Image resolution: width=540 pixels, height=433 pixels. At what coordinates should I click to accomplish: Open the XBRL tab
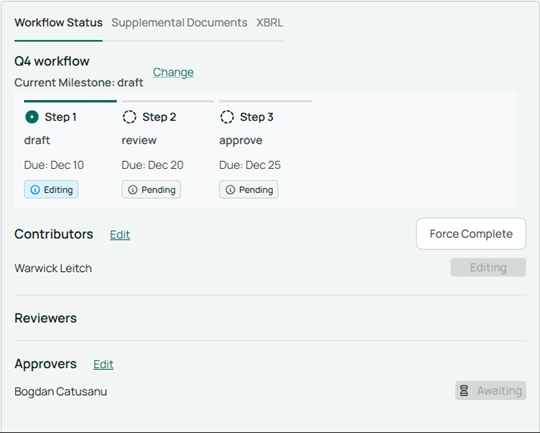click(x=269, y=23)
